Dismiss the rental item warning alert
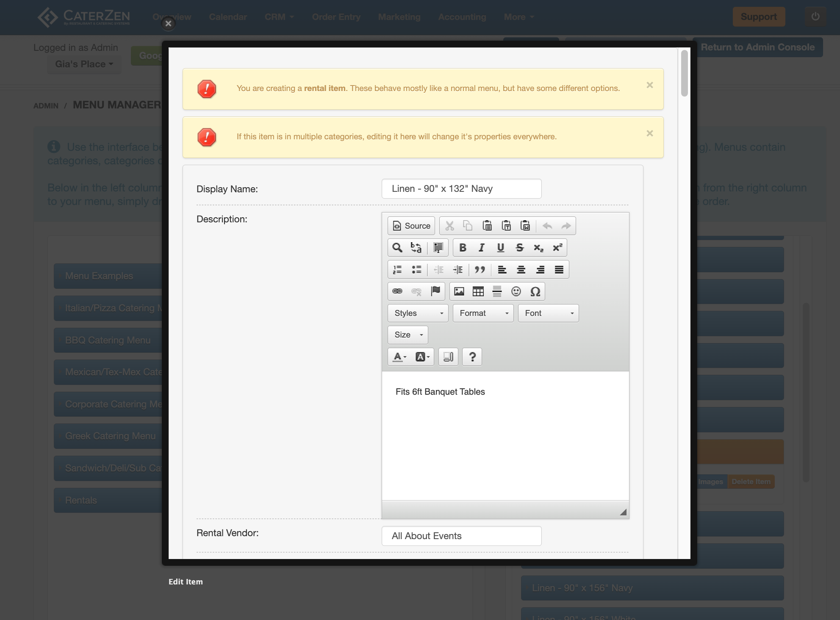840x620 pixels. [x=649, y=85]
